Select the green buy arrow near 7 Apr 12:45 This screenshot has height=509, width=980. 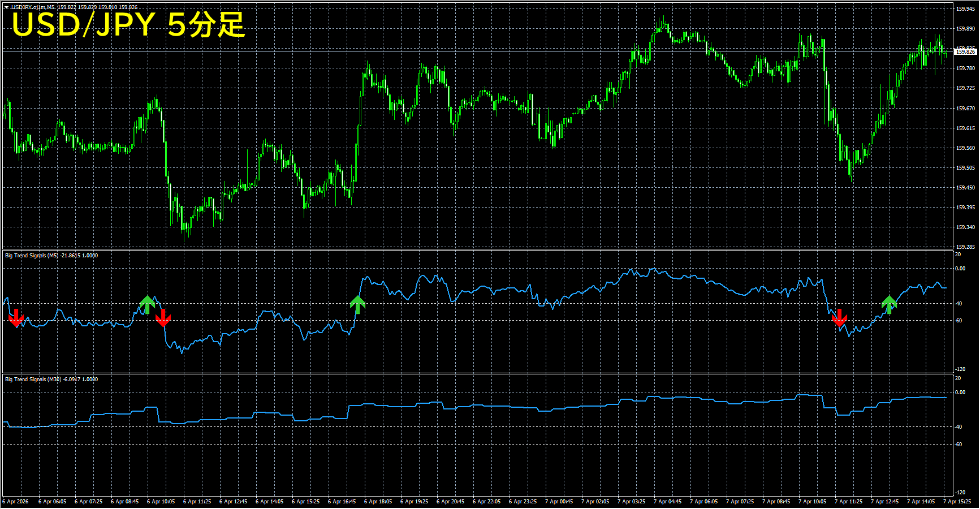pos(889,304)
